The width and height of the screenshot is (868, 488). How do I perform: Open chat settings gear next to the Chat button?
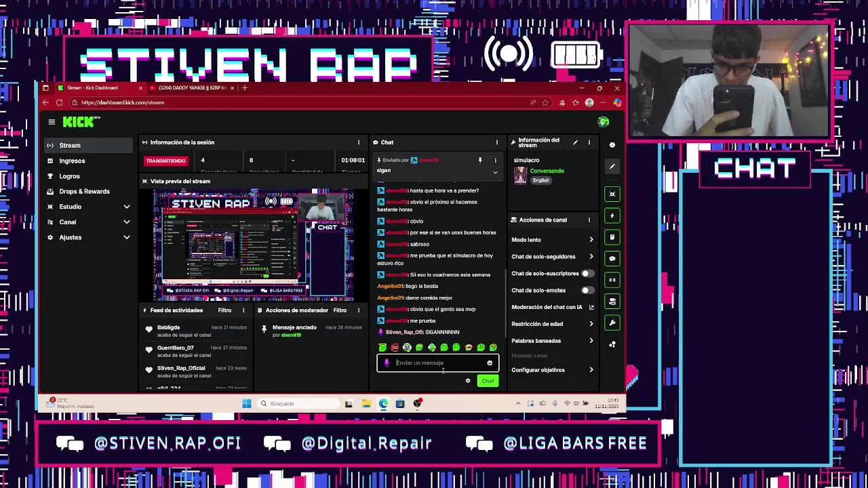pos(468,381)
